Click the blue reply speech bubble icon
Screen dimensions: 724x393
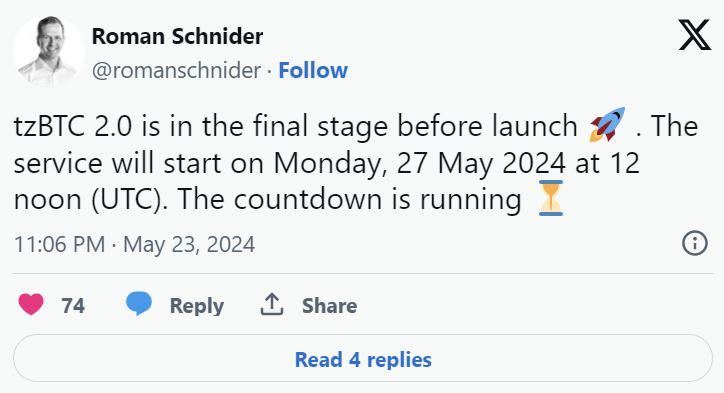click(x=139, y=304)
